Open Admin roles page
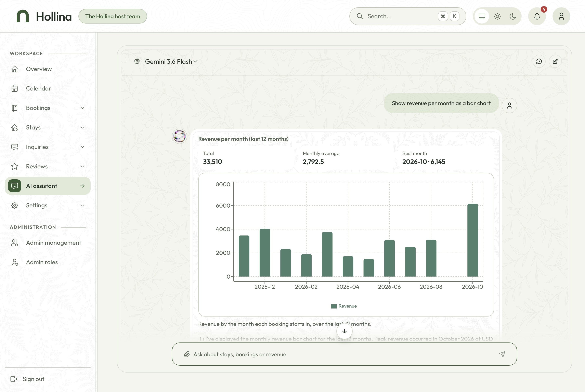 click(48, 262)
